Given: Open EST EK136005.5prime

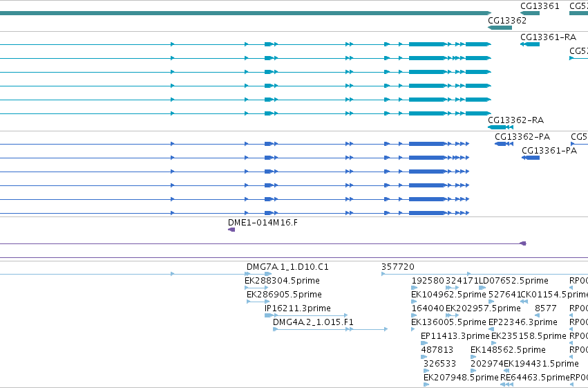Looking at the screenshot, I should coord(448,322).
